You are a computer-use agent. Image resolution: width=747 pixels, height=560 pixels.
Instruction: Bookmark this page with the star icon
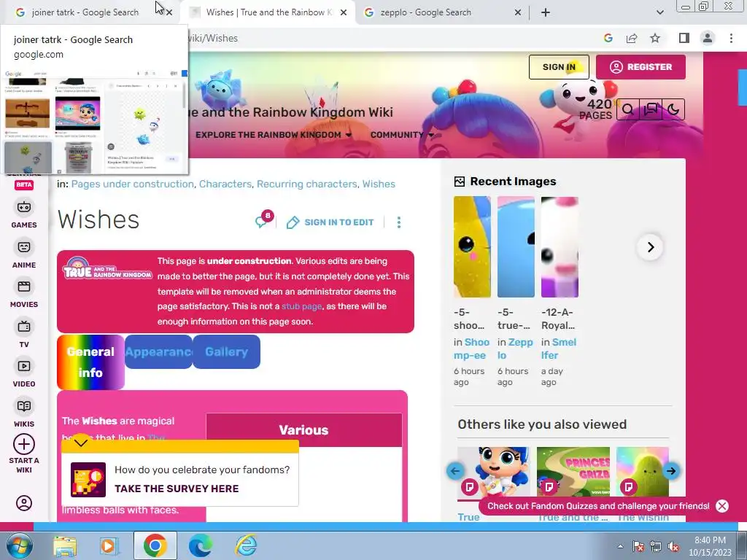click(x=655, y=38)
